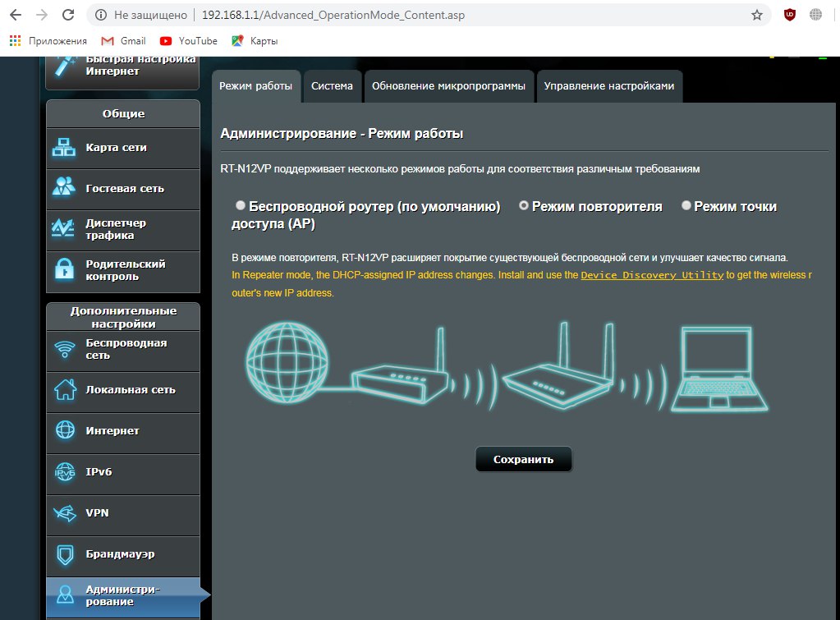Open the Диспетчер трафика menu label
Image resolution: width=840 pixels, height=620 pixels.
click(x=116, y=229)
